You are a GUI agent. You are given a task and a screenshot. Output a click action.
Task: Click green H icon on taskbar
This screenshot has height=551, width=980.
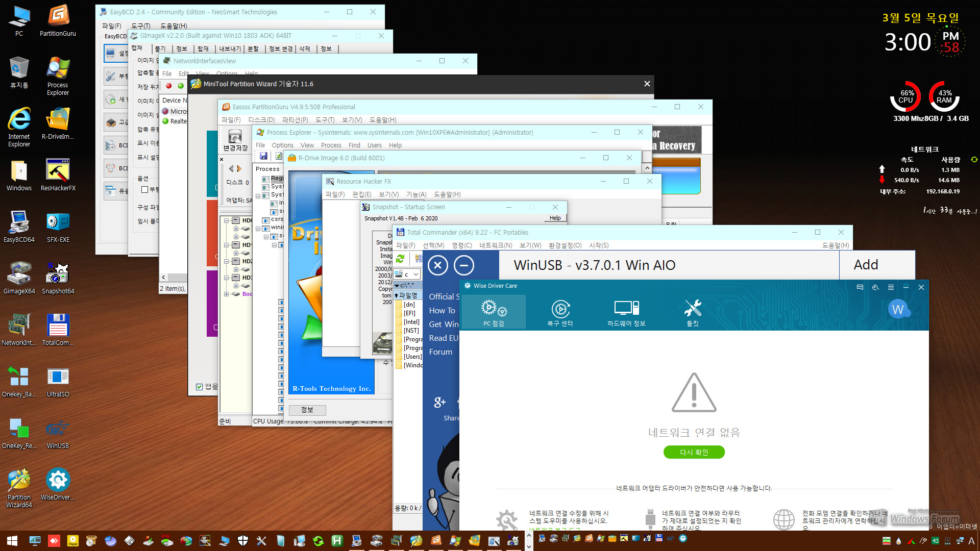(x=337, y=541)
